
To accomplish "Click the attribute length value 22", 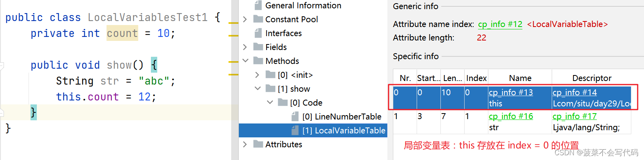I will point(482,38).
